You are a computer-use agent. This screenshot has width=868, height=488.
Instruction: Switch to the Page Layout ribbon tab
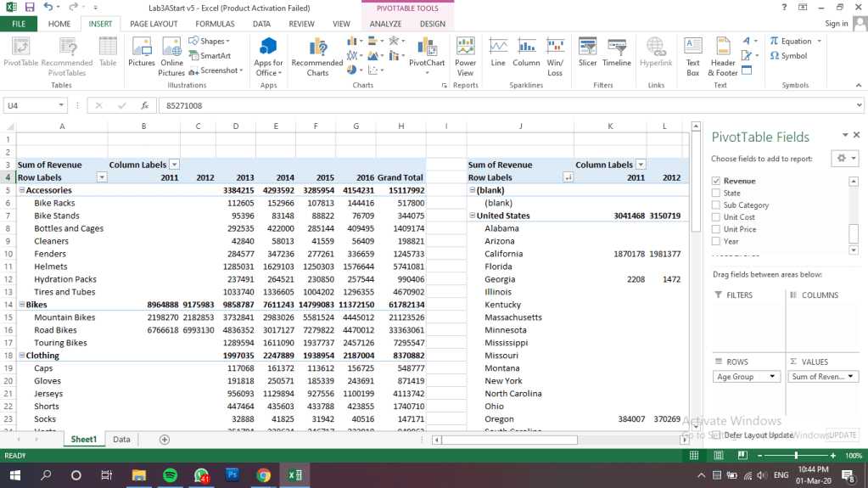[154, 24]
